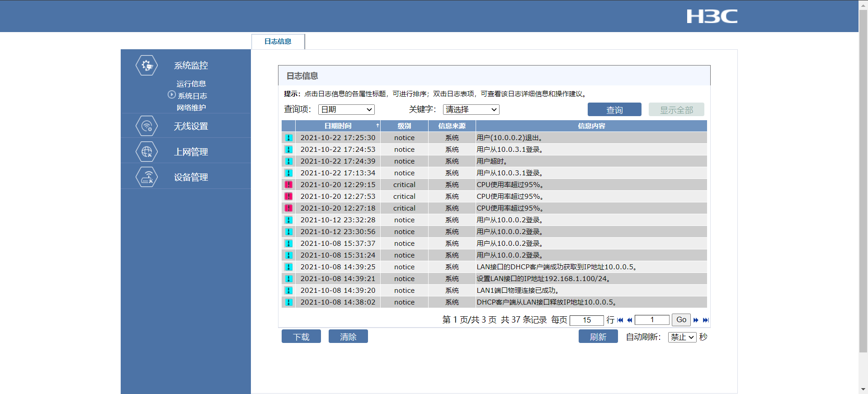Go to the next page arrow icon

coord(696,320)
